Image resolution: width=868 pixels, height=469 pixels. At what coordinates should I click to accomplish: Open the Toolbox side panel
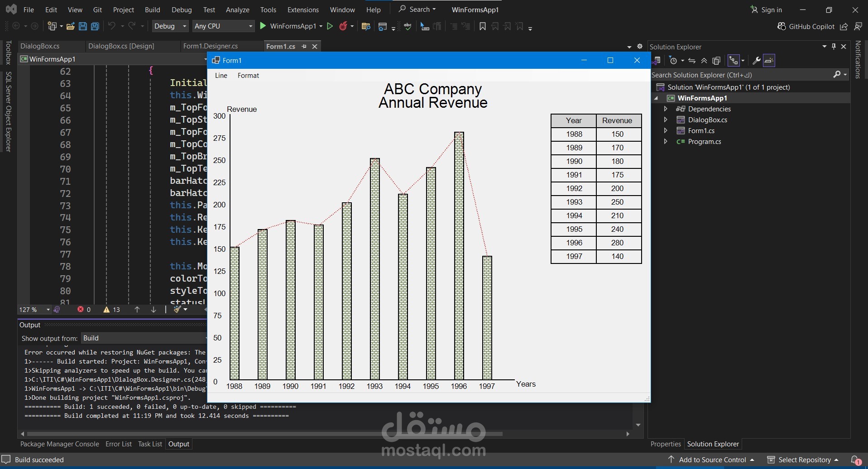pos(8,53)
